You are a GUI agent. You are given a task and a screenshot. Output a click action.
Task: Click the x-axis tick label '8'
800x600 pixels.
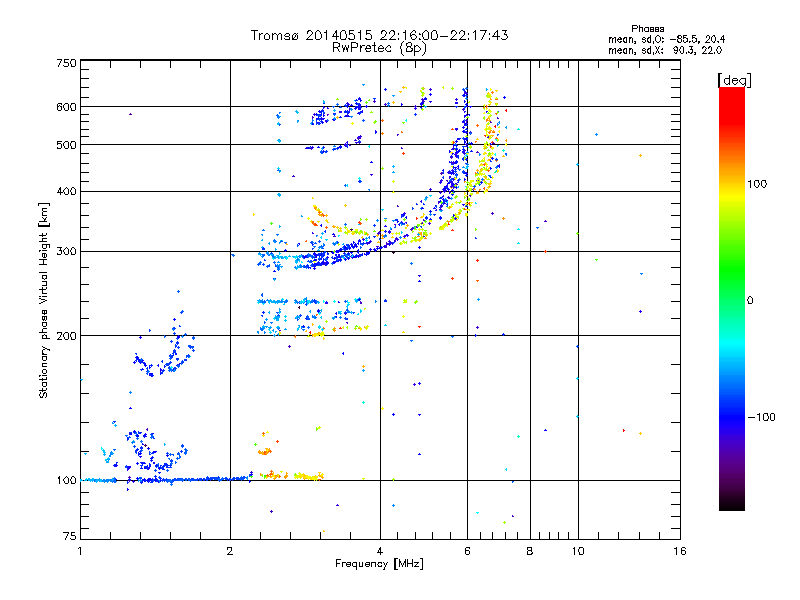530,551
